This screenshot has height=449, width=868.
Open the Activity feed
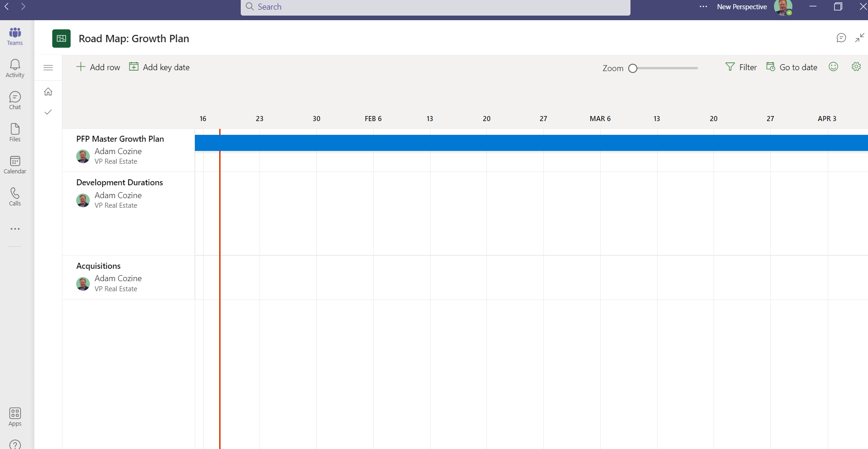(15, 68)
